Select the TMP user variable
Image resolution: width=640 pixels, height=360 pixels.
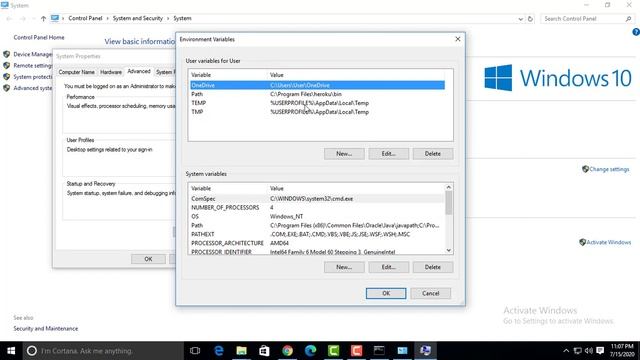pyautogui.click(x=317, y=112)
